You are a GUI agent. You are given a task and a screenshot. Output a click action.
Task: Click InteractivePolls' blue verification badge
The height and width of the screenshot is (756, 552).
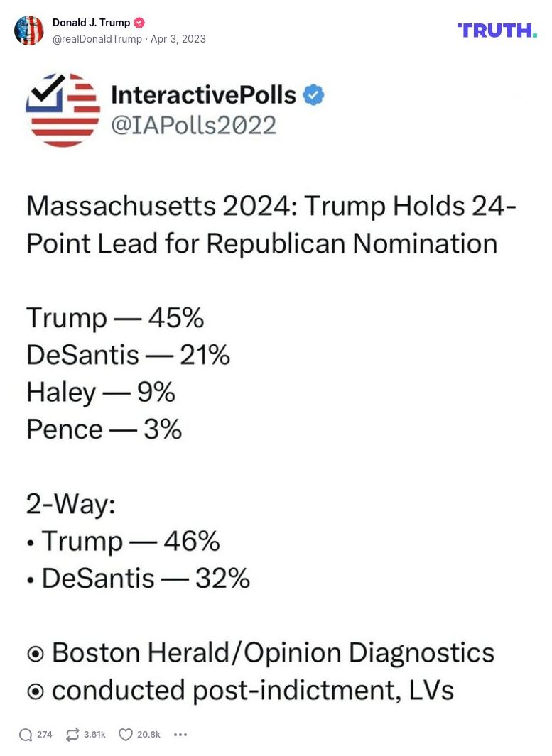(313, 94)
